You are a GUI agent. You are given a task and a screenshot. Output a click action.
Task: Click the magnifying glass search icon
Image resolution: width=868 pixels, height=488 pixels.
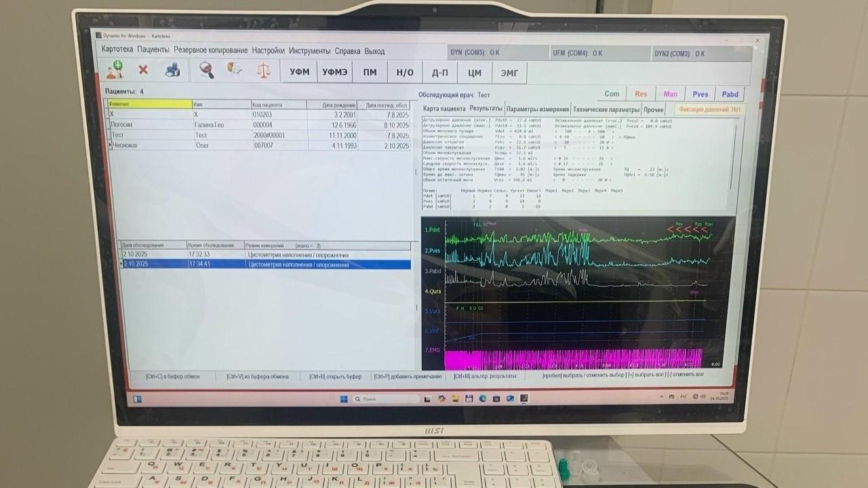click(x=206, y=70)
